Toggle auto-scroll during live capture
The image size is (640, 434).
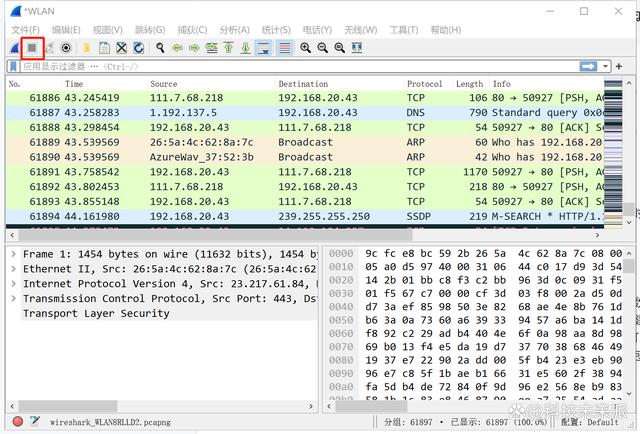(263, 47)
